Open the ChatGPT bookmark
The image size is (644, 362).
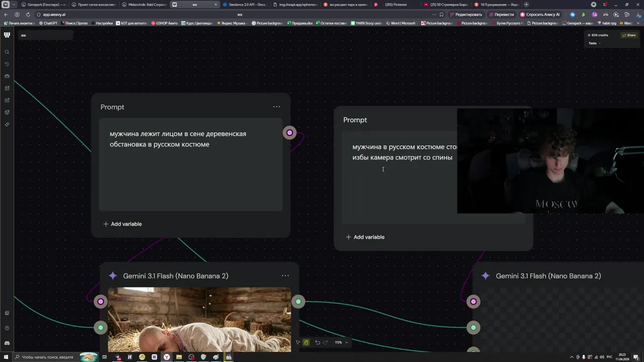tap(48, 23)
